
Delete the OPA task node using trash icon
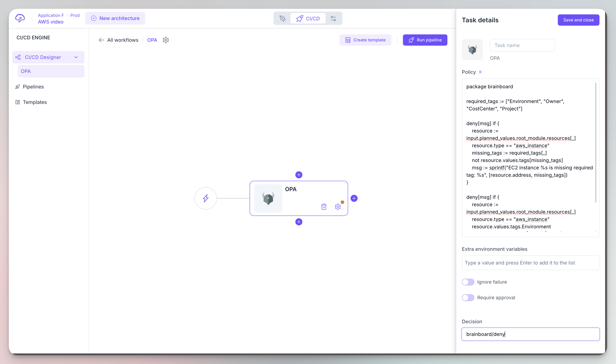tap(324, 207)
